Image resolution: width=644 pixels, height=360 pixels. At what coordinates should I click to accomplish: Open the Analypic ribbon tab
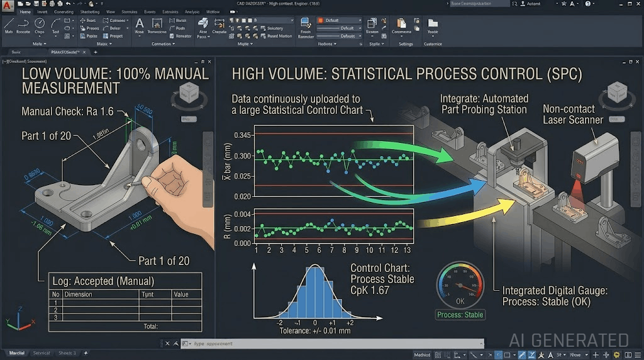tap(192, 12)
